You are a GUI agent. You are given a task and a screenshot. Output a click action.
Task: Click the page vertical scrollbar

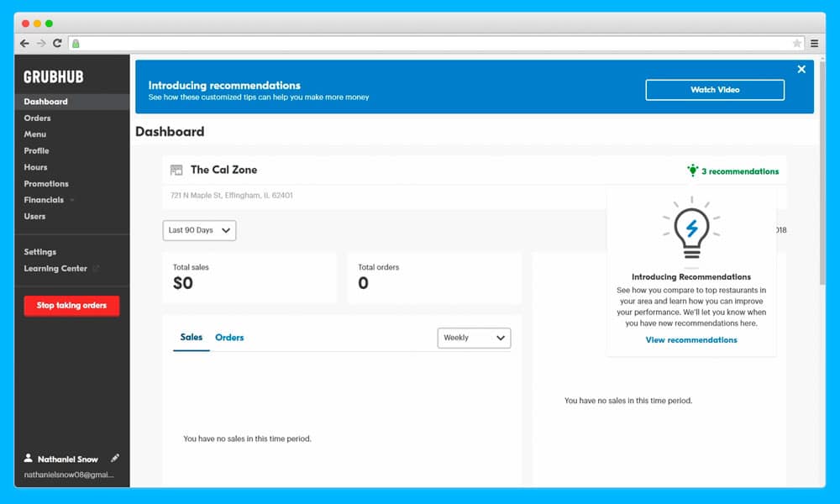pos(822,172)
